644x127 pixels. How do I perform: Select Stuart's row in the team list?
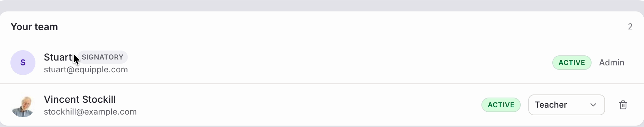[x=322, y=63]
